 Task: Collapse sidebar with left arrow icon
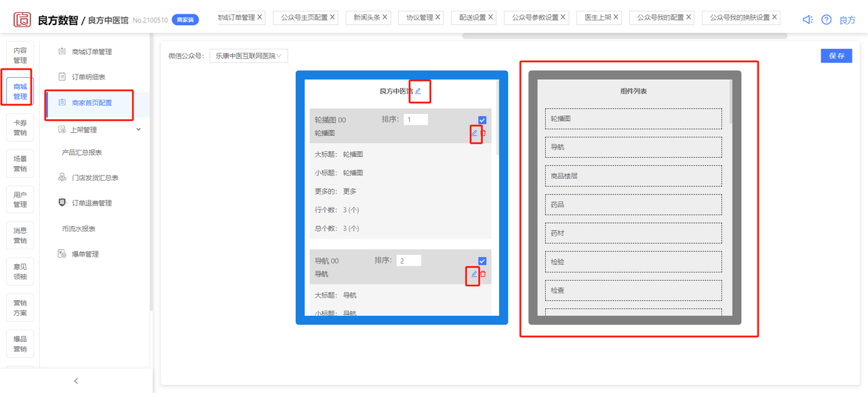[76, 381]
